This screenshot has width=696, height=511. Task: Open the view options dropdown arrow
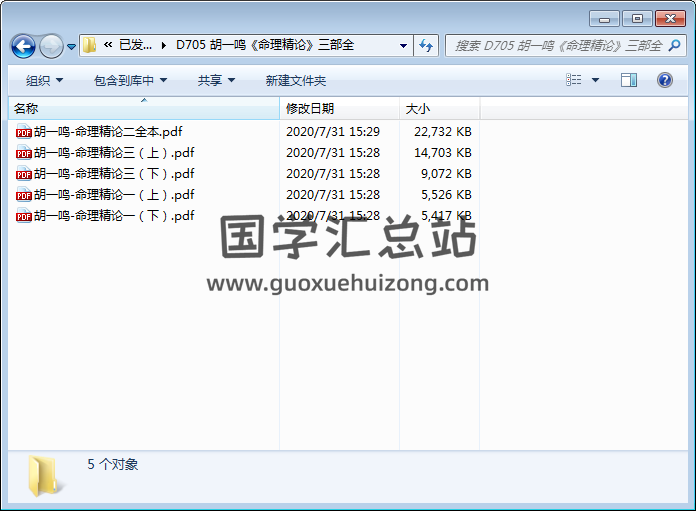click(x=595, y=80)
